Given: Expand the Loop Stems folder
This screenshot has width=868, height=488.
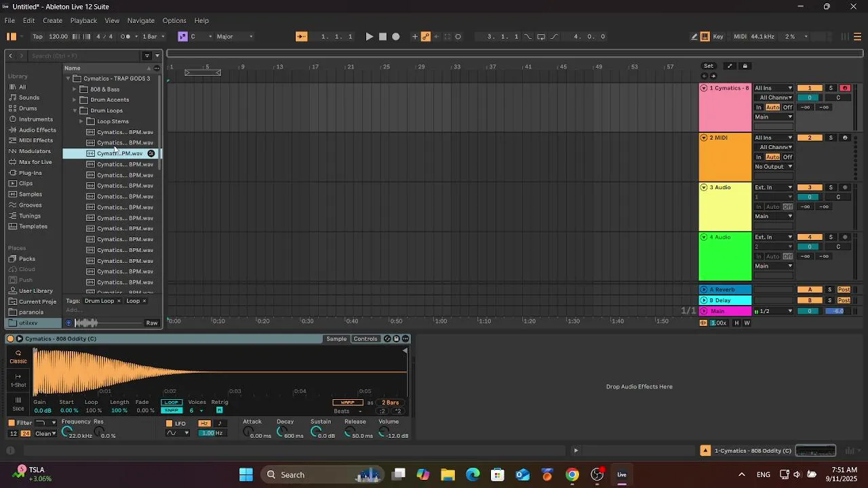Looking at the screenshot, I should (81, 121).
